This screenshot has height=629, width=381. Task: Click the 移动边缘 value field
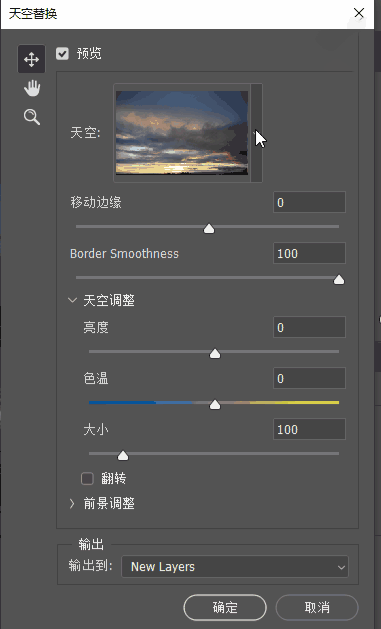(x=309, y=202)
